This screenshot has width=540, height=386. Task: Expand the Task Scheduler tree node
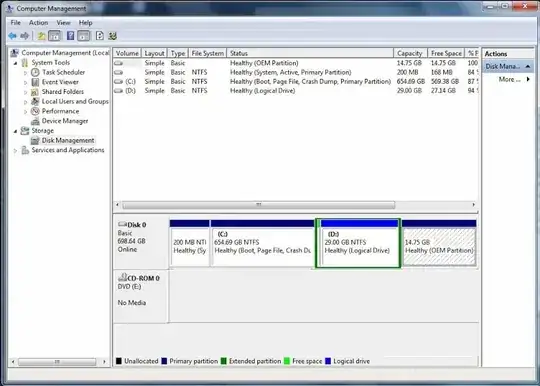coord(25,73)
